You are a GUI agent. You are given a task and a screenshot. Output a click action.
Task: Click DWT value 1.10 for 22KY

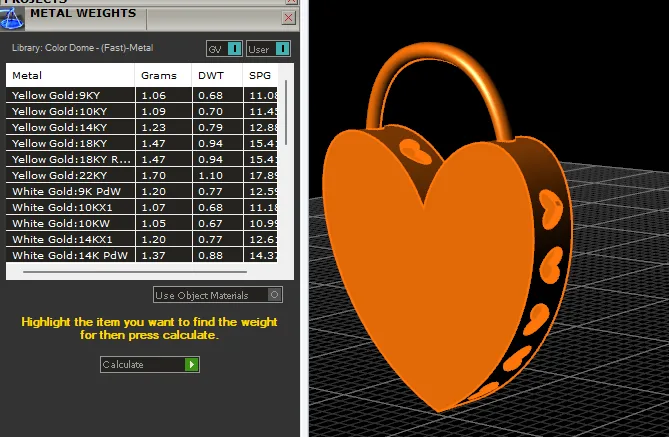click(x=210, y=175)
